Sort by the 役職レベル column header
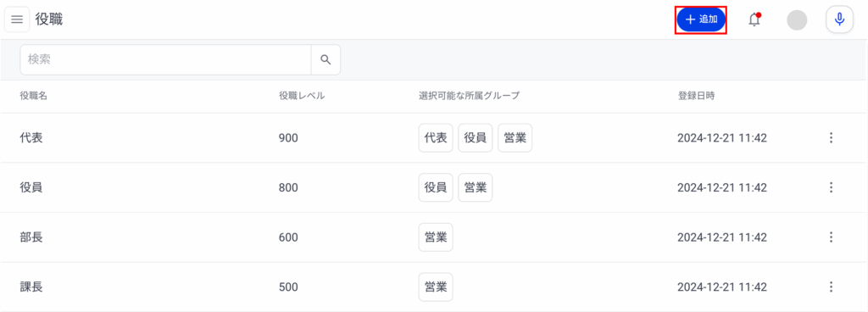The width and height of the screenshot is (868, 312). pos(302,96)
